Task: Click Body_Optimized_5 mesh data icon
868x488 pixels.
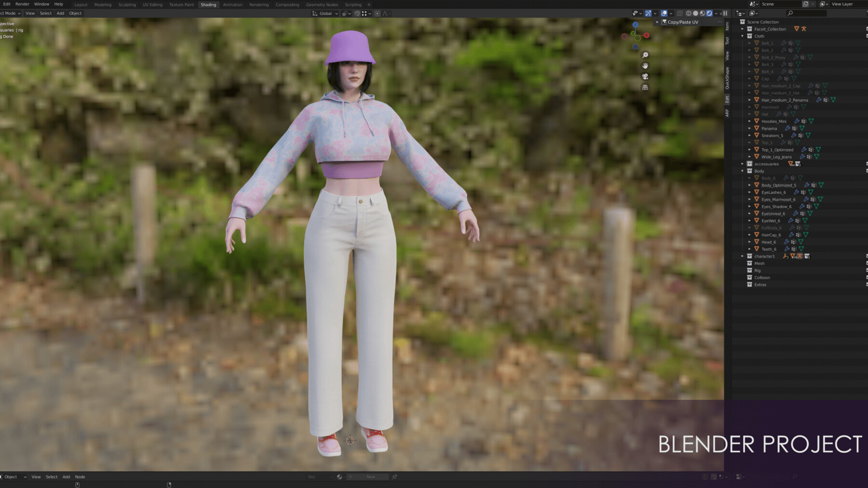Action: point(821,185)
